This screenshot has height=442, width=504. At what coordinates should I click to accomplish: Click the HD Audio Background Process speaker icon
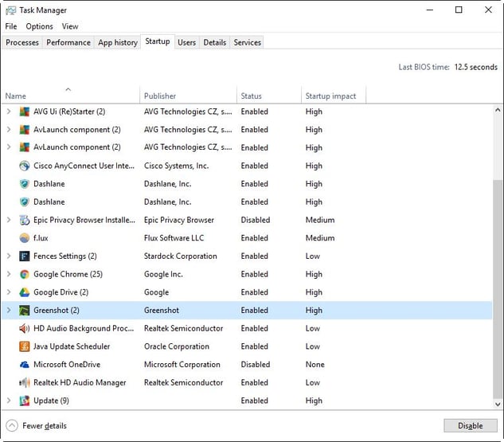pos(25,329)
